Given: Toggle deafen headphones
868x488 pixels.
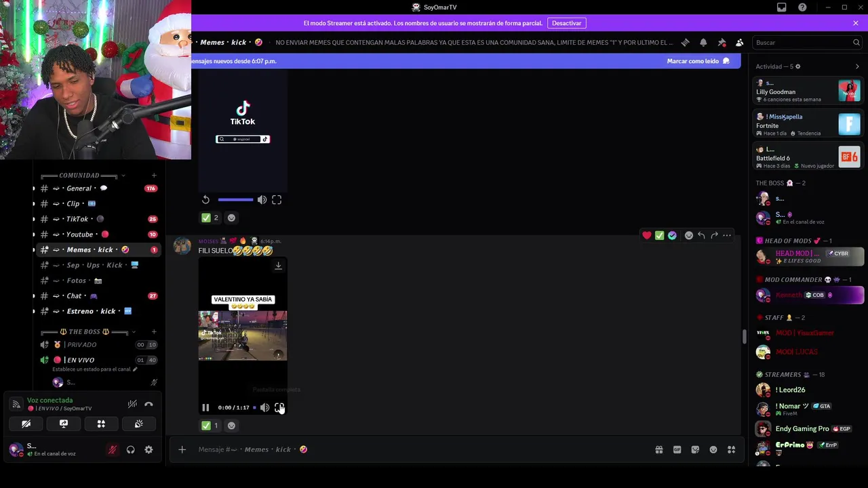Looking at the screenshot, I should pos(130,449).
